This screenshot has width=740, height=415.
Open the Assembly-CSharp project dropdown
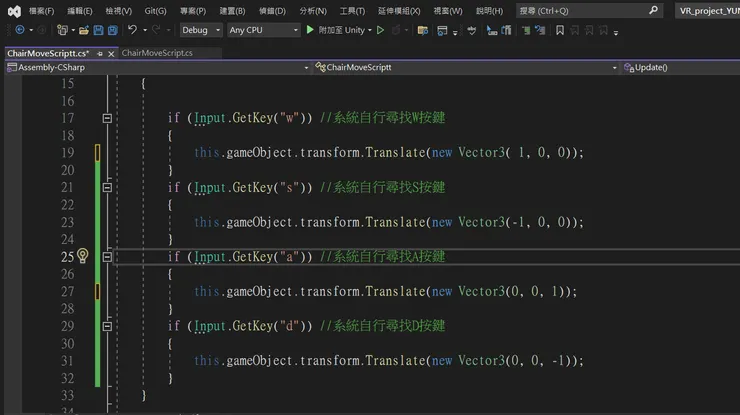point(156,68)
